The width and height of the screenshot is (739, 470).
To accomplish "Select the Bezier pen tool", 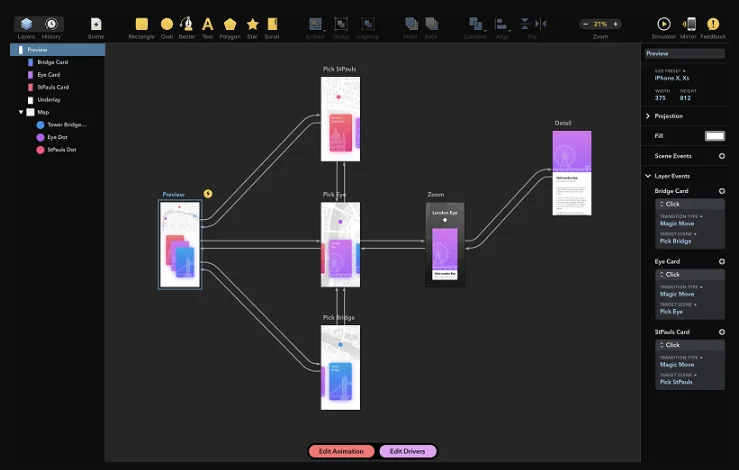I will point(187,24).
